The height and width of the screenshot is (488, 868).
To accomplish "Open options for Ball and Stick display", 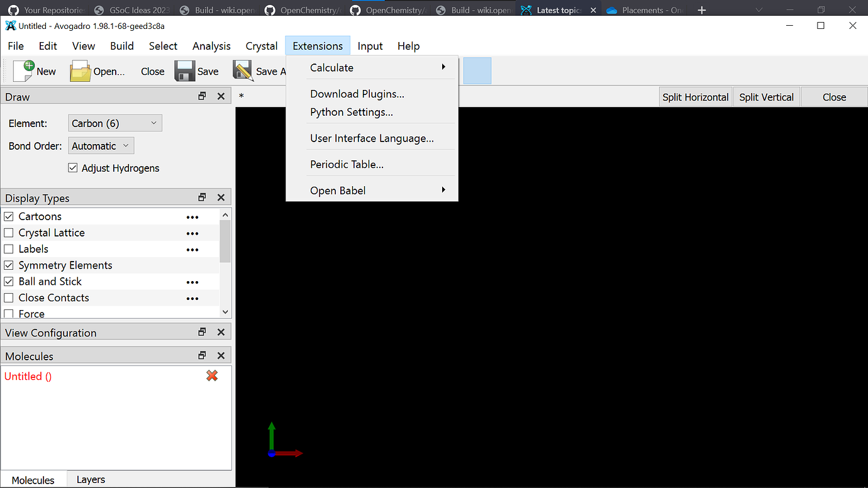I will pos(192,282).
